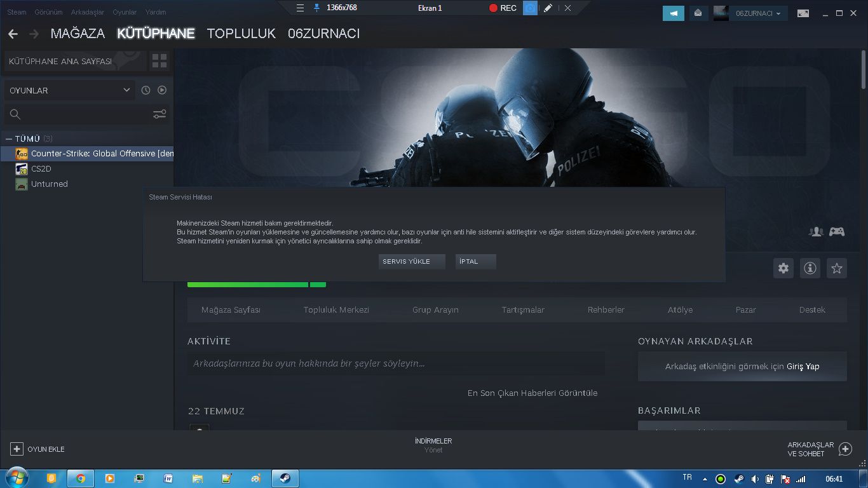Open Pazar link

(746, 310)
